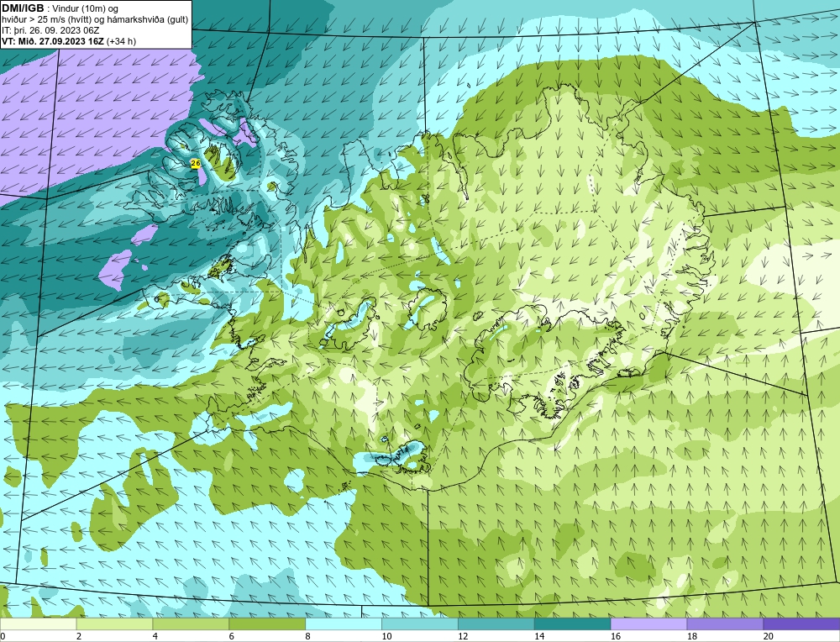Viewport: 840px width, 642px height.
Task: Pick the 4–6 m/s green legend swatch
Action: [x=191, y=624]
